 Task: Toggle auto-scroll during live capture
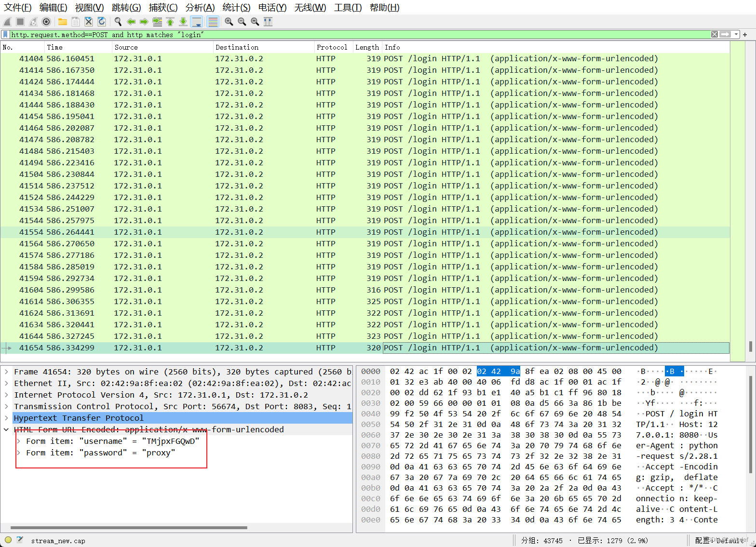[x=196, y=22]
